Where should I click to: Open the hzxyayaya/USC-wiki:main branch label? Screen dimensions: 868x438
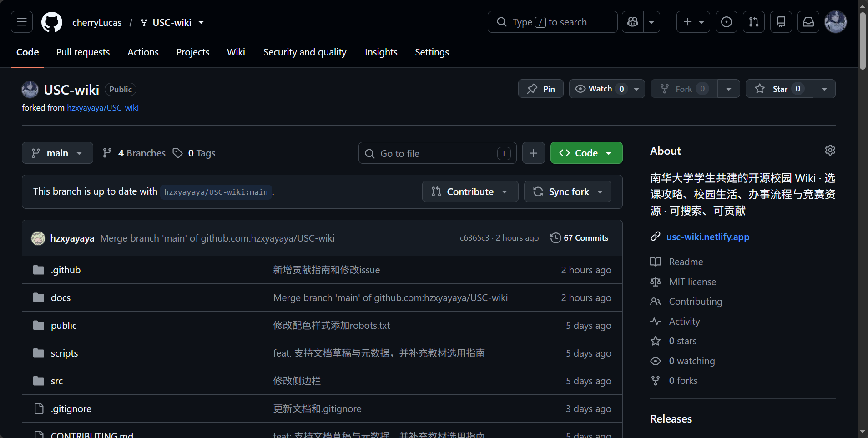(216, 192)
